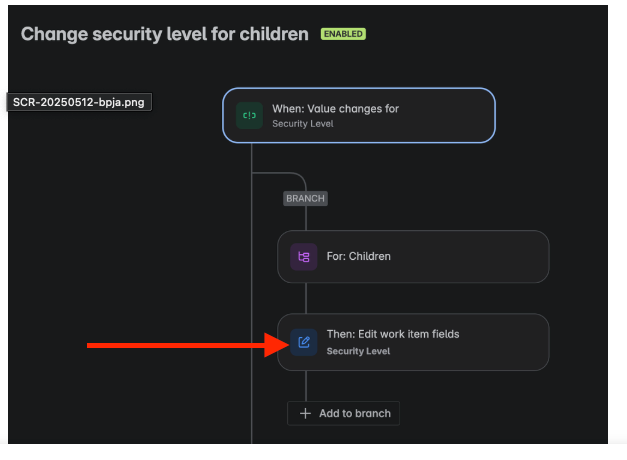
Task: Click the connector between Children and Edit action
Action: tap(306, 298)
